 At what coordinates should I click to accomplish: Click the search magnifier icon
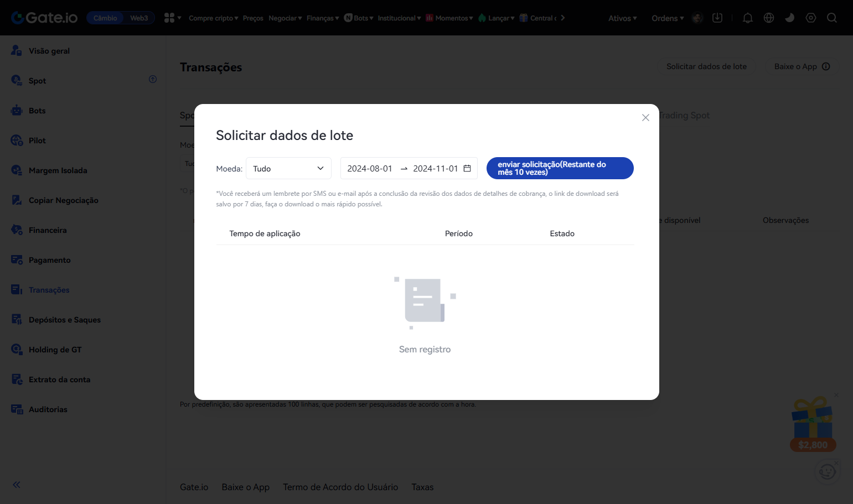coord(831,18)
